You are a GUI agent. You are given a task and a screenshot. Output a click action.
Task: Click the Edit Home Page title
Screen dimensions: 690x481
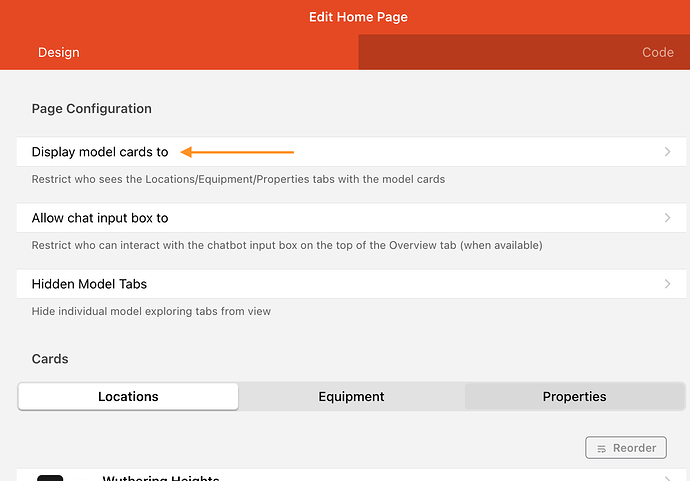pyautogui.click(x=345, y=17)
